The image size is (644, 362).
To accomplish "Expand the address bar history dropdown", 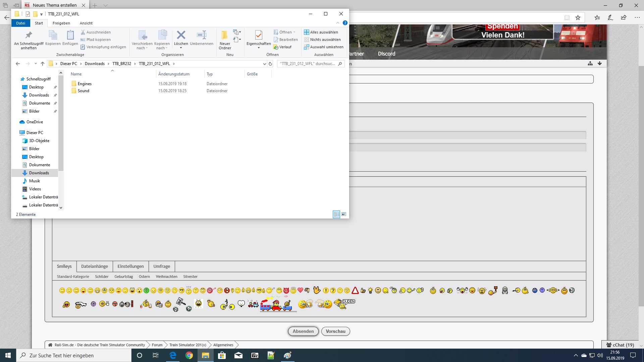I will coord(264,64).
